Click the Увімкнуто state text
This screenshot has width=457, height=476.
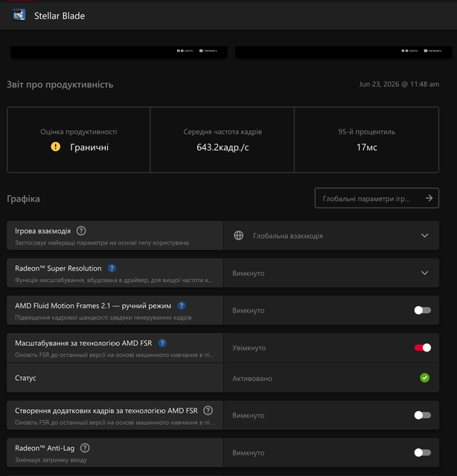tap(249, 348)
